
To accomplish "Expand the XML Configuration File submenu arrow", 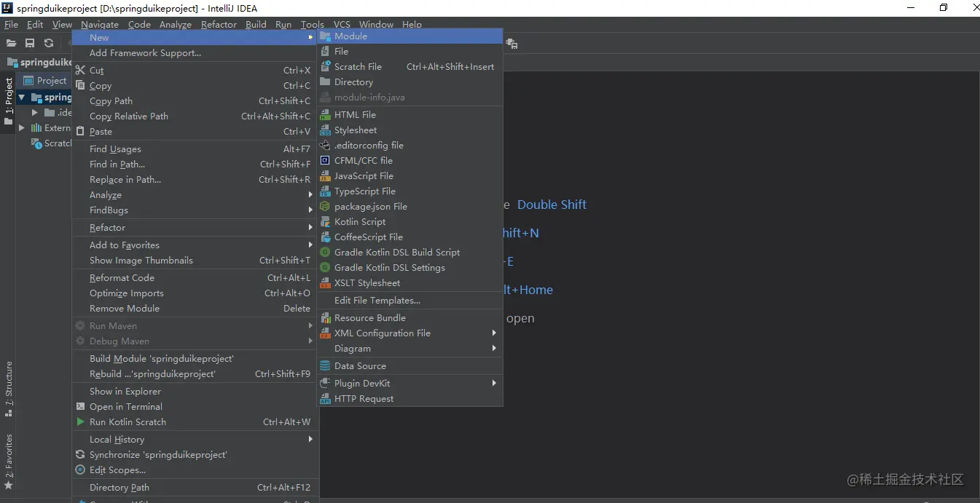I will 494,333.
